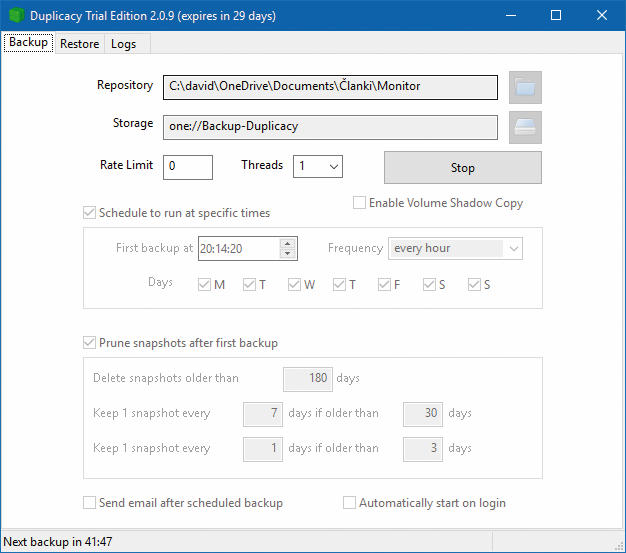The width and height of the screenshot is (626, 553).
Task: Click the 3 days older-than field
Action: (x=423, y=449)
